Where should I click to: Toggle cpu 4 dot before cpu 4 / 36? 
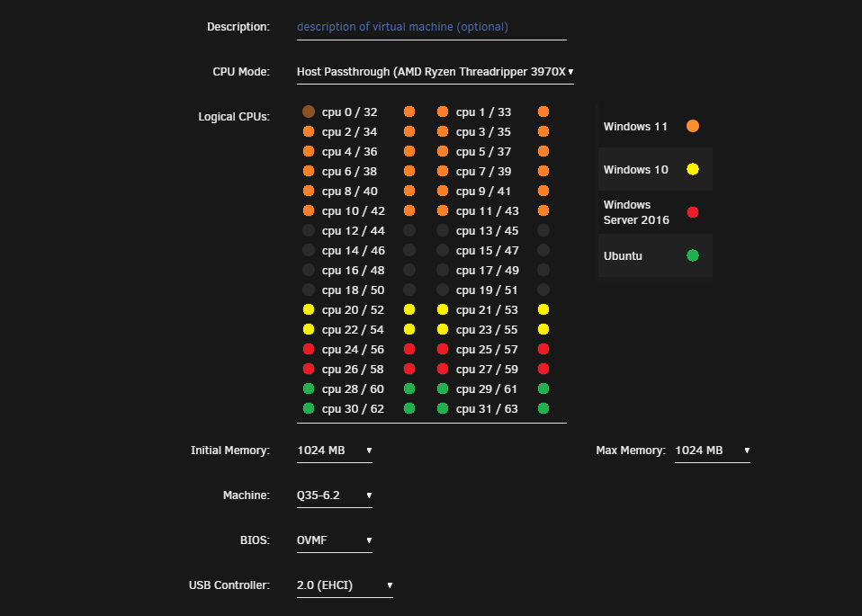click(x=309, y=152)
